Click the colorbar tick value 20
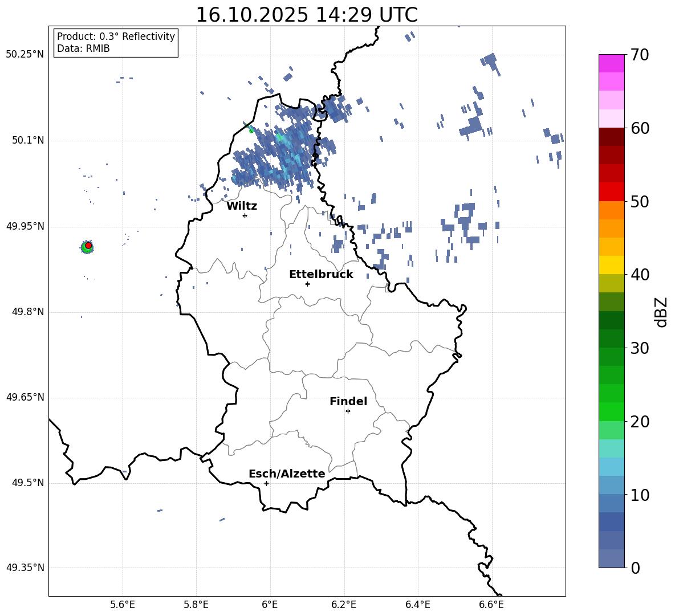 (x=640, y=422)
